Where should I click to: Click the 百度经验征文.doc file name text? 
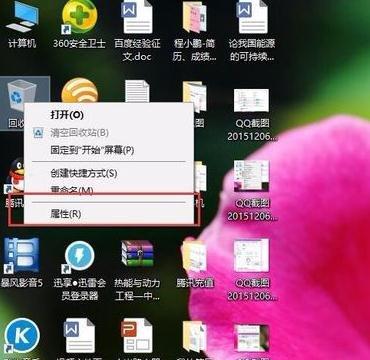(x=137, y=50)
